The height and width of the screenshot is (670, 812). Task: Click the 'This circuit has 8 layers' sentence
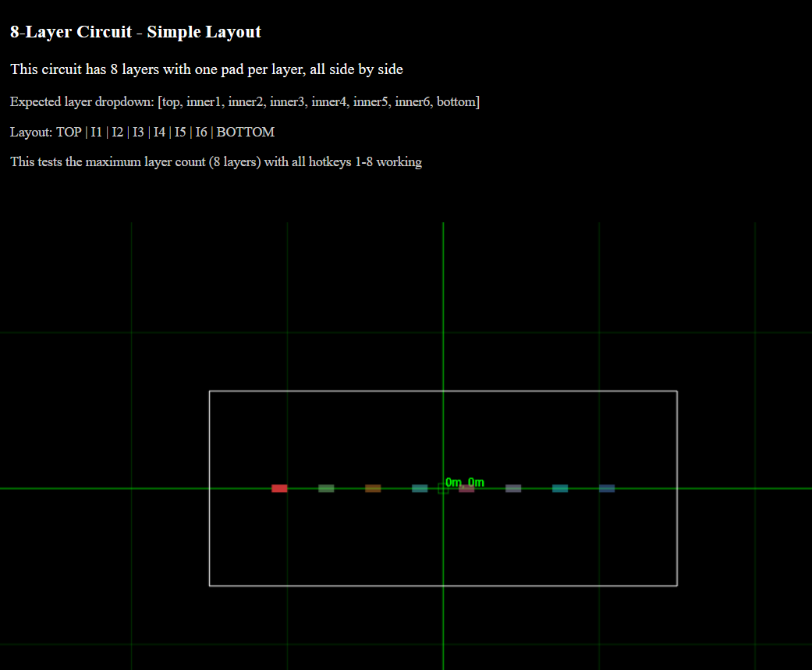point(207,69)
